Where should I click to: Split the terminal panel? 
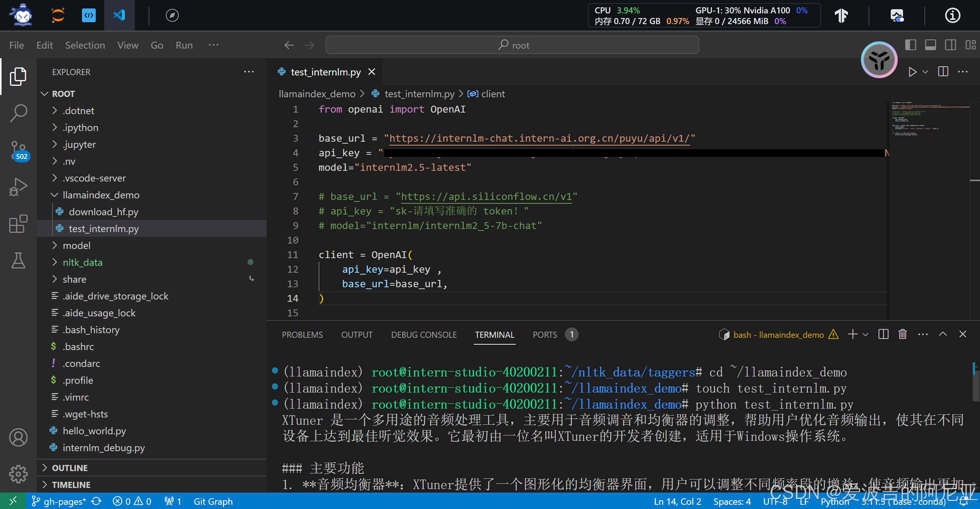[883, 334]
